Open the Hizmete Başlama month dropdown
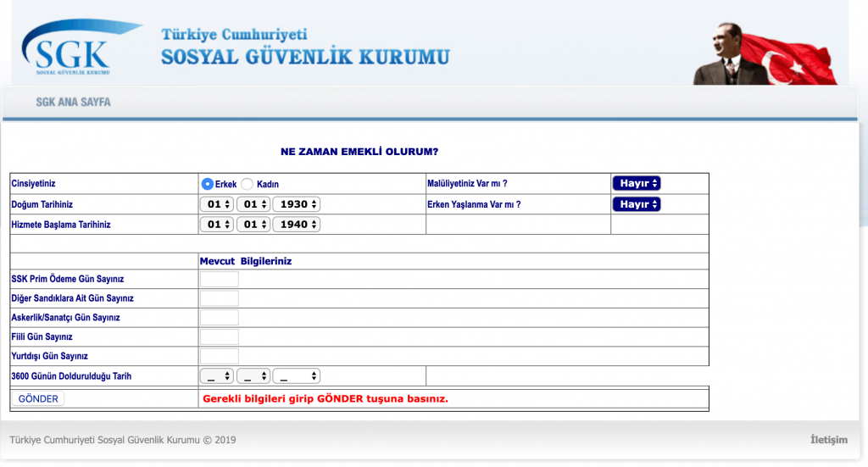 (253, 224)
